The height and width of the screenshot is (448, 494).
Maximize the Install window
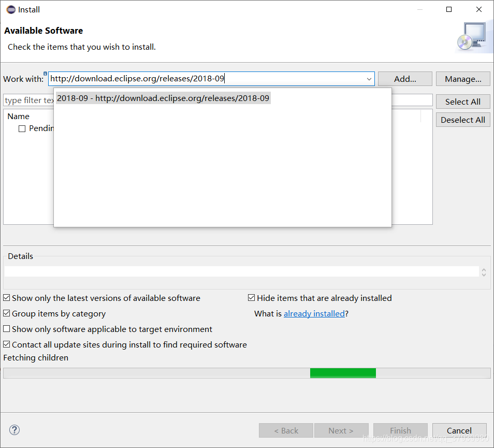(x=449, y=9)
